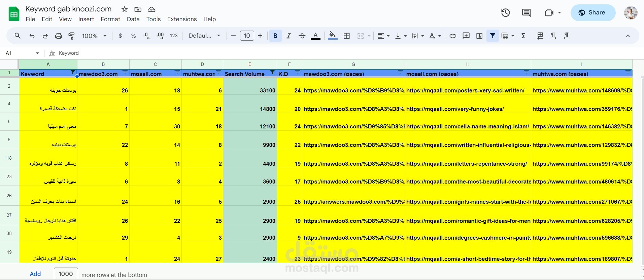Viewport: 644px width, 280px height.
Task: Open the Tools menu
Action: [154, 19]
